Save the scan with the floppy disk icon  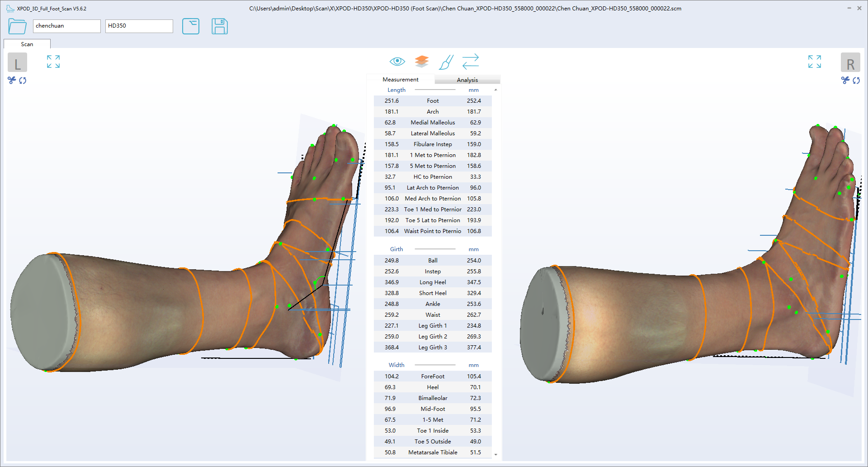click(219, 26)
